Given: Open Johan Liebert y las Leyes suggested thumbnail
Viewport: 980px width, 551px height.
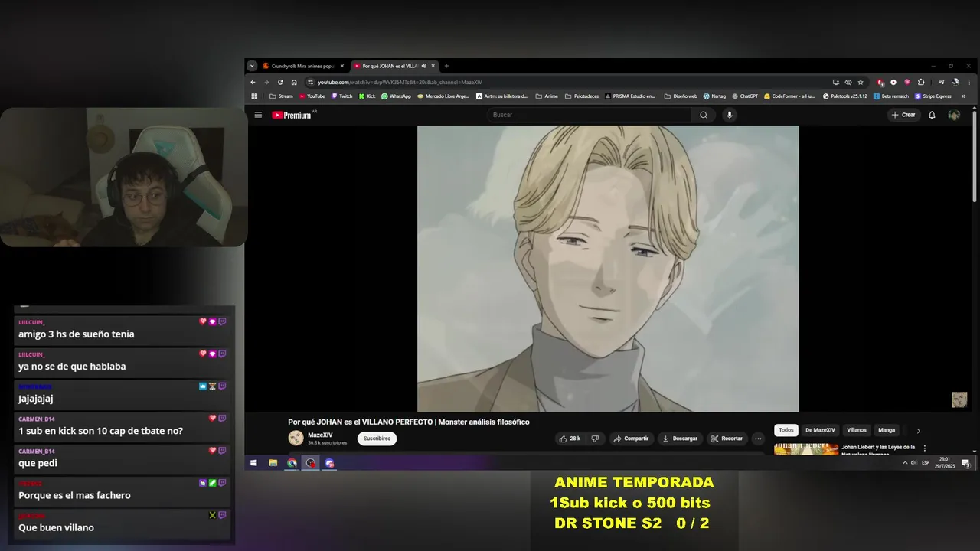Looking at the screenshot, I should point(806,449).
